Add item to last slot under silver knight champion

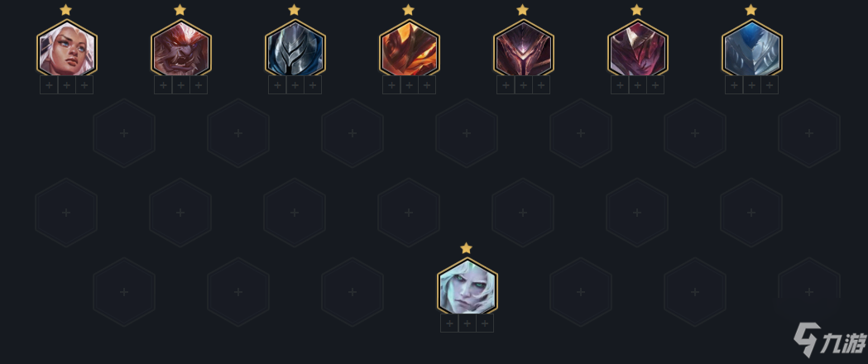[313, 85]
